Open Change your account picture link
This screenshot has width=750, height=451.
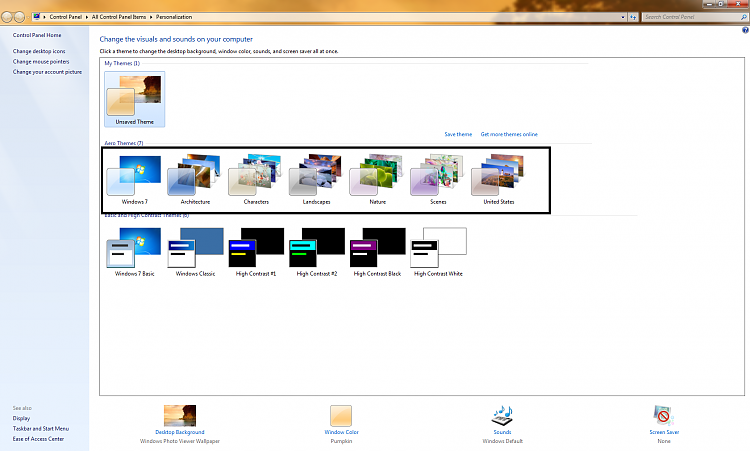(47, 72)
